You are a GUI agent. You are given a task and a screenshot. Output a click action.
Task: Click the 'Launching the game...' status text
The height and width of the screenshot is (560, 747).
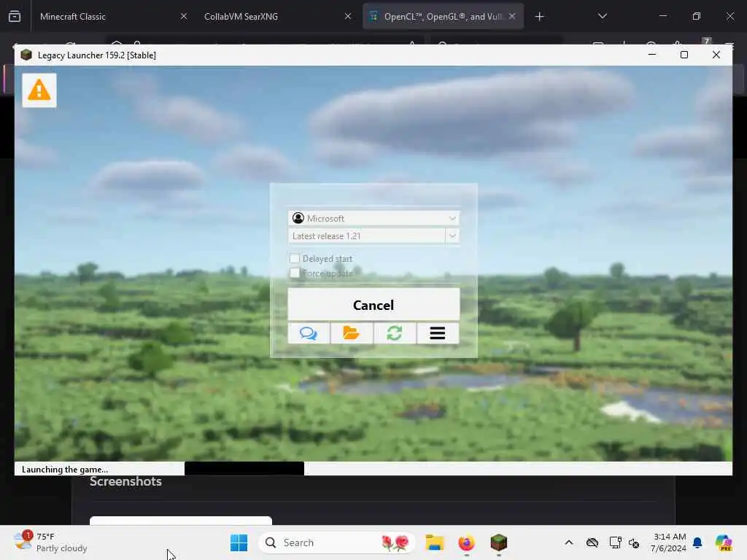click(65, 469)
